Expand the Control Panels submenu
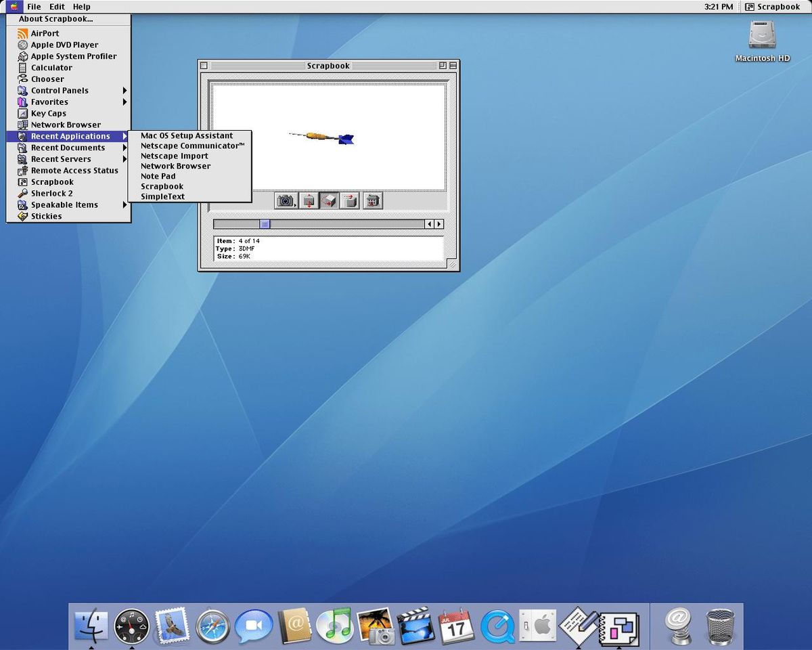Screen dimensions: 812x650 59,90
